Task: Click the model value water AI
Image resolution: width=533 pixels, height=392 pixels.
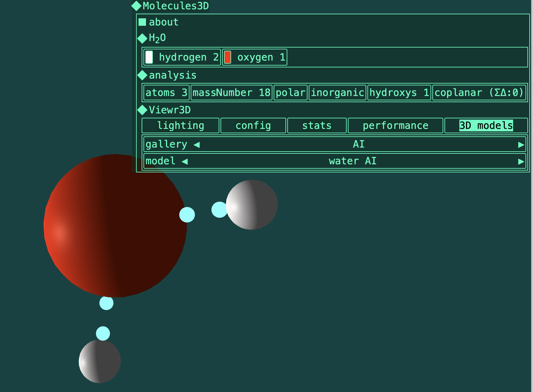Action: (x=353, y=161)
